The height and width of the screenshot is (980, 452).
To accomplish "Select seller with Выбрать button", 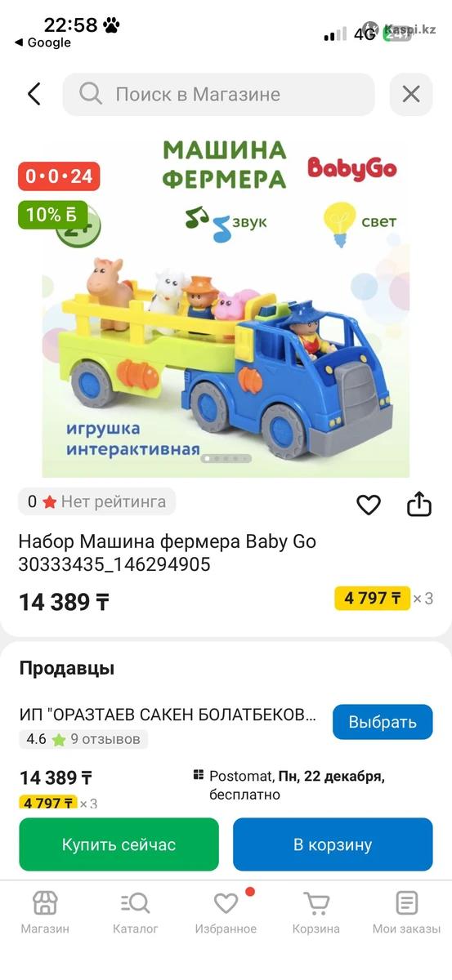I will [383, 722].
